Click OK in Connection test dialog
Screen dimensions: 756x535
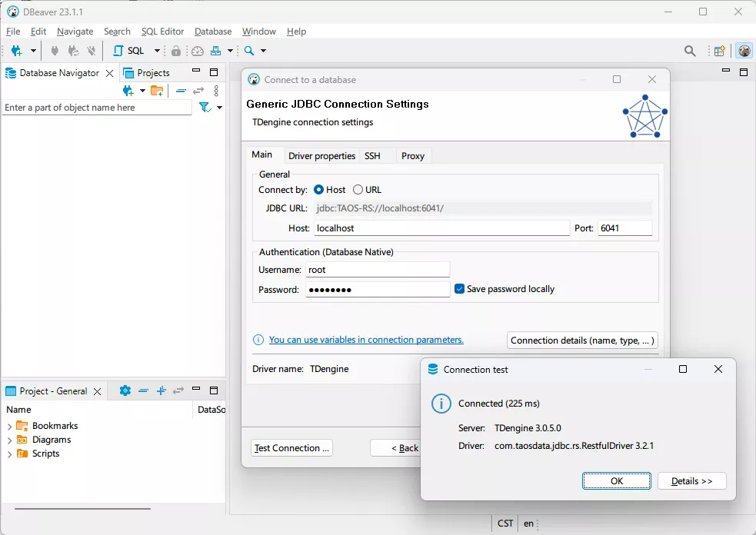pos(616,481)
